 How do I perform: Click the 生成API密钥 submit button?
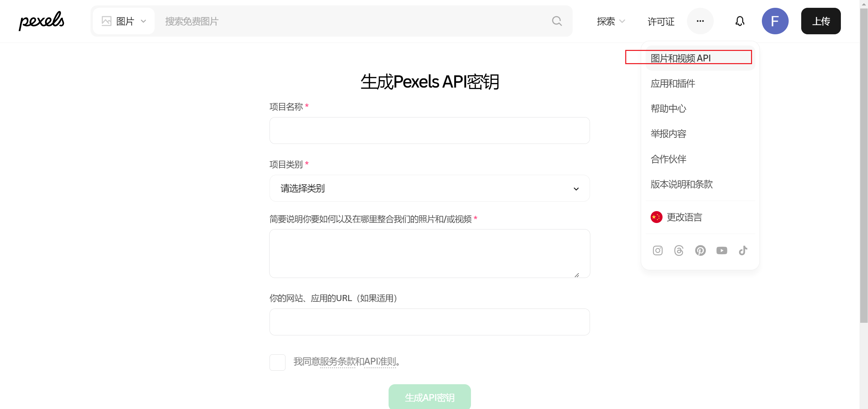430,397
